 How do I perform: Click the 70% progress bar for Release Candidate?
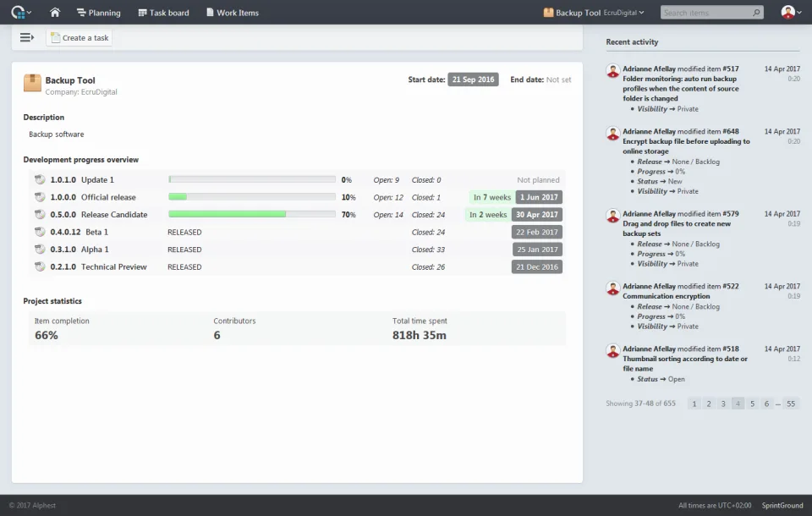point(252,214)
